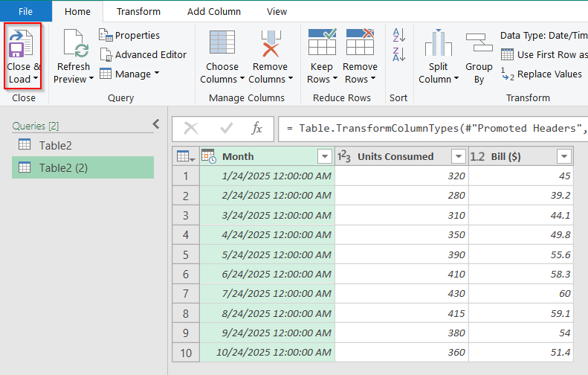The image size is (588, 375).
Task: Click cell 1/24/2025 12:00:00 AM
Action: (267, 176)
